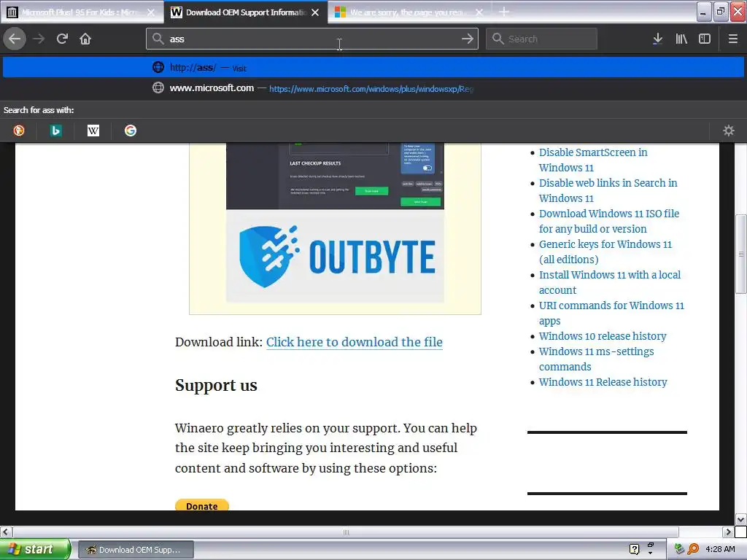Select the Download OEM Support Information tab
Screen dimensions: 747x560
click(246, 12)
